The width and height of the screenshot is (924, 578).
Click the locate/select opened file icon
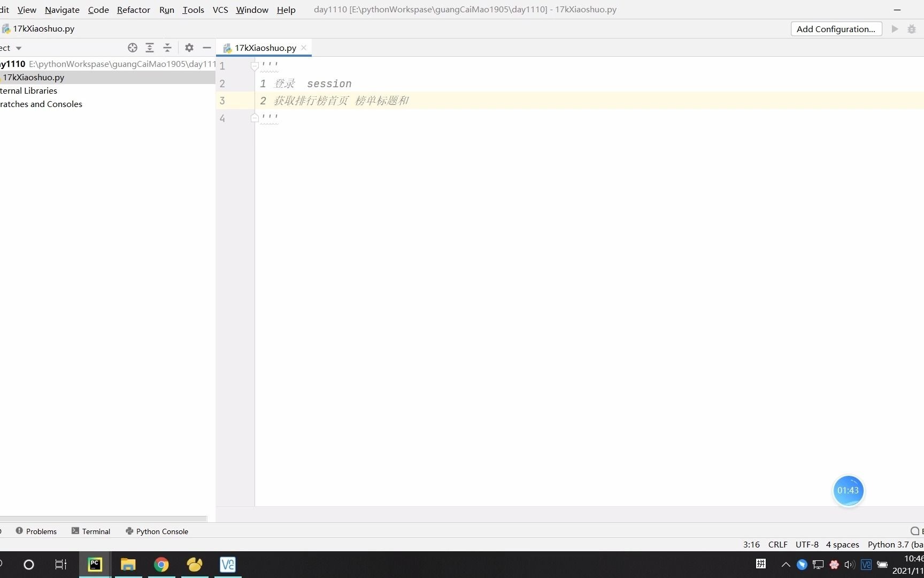click(133, 48)
